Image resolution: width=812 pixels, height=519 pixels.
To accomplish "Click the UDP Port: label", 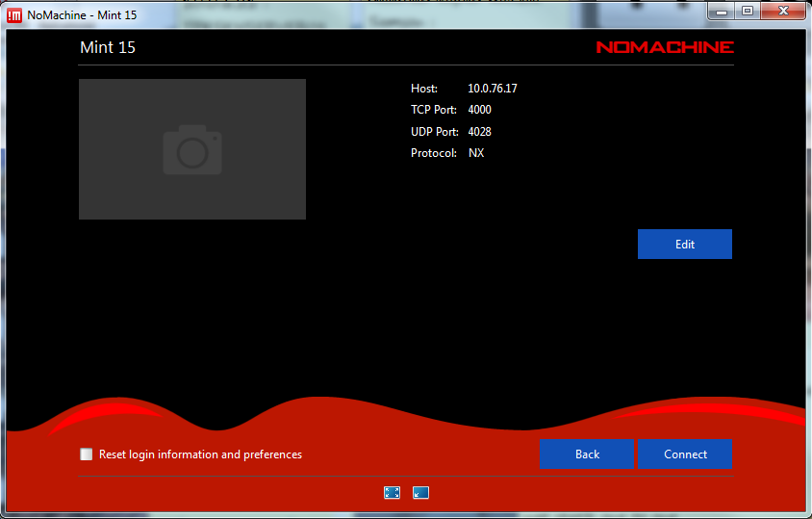I will pos(435,132).
